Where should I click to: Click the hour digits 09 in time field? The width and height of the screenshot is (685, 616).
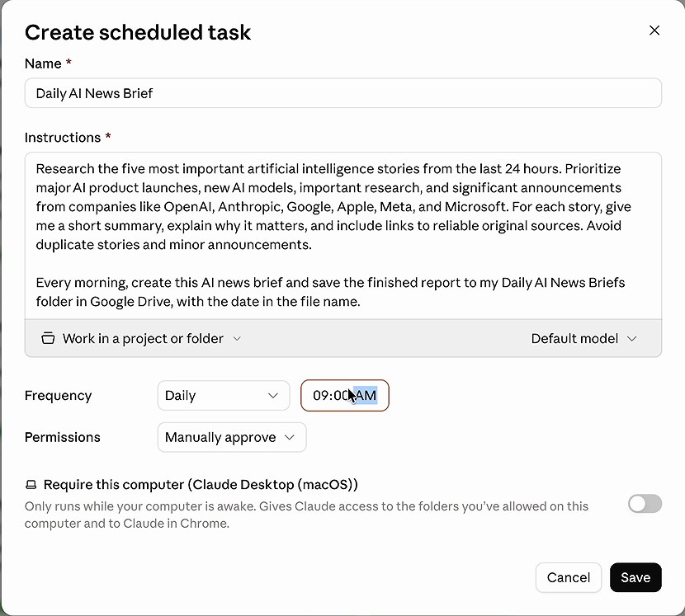point(320,396)
